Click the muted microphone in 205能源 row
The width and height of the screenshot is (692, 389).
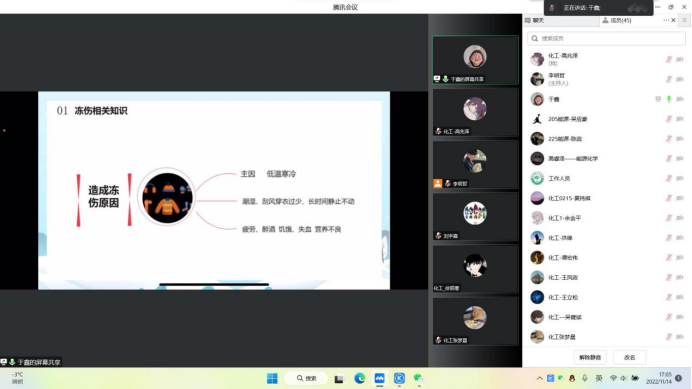tap(669, 119)
